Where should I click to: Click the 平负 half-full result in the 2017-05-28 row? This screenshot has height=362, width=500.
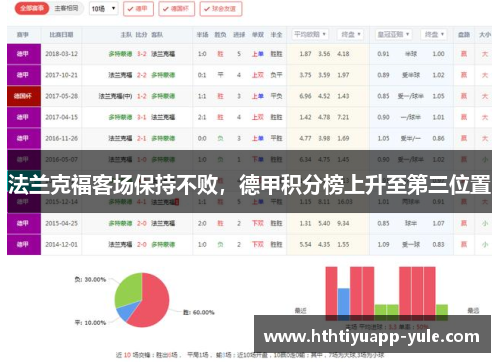pos(276,96)
